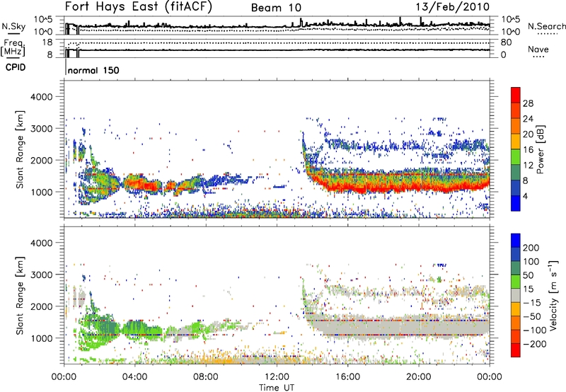Click the red -200 segment of velocity colorbar
This screenshot has width=566, height=392.
pos(516,350)
